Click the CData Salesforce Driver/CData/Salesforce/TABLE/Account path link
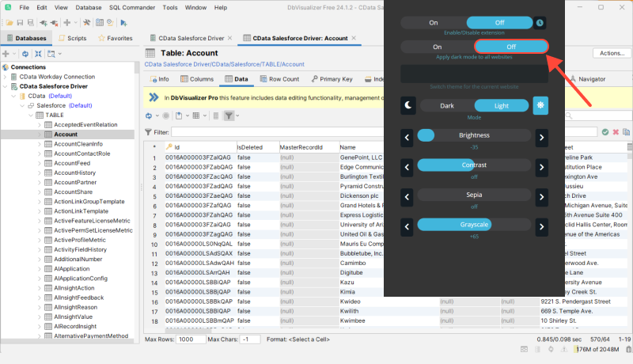Image resolution: width=633 pixels, height=364 pixels. 225,64
